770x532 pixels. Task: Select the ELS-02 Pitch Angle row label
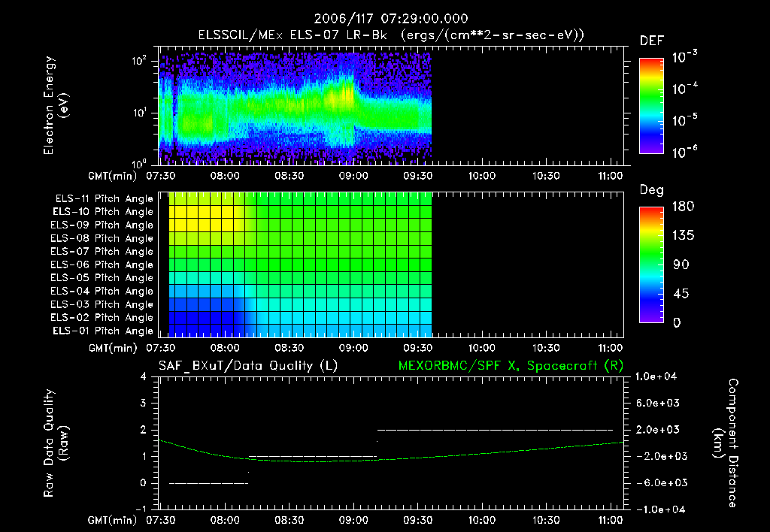point(102,318)
